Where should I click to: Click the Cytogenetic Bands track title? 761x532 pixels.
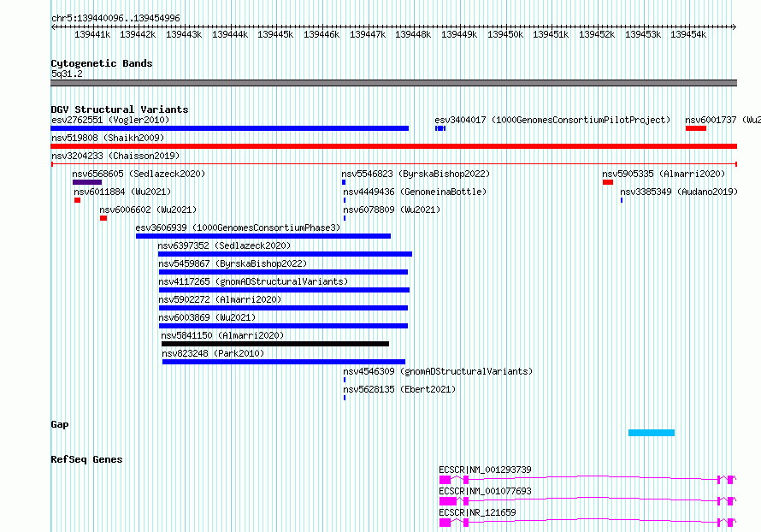[102, 63]
